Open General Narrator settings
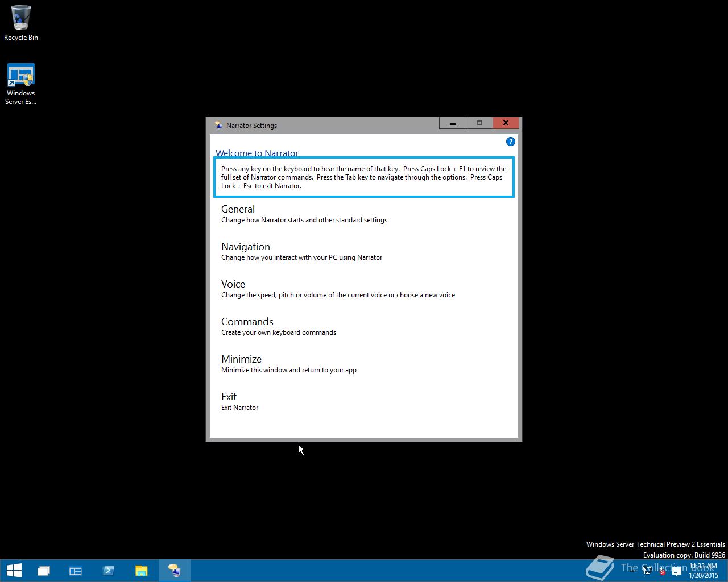 [238, 209]
